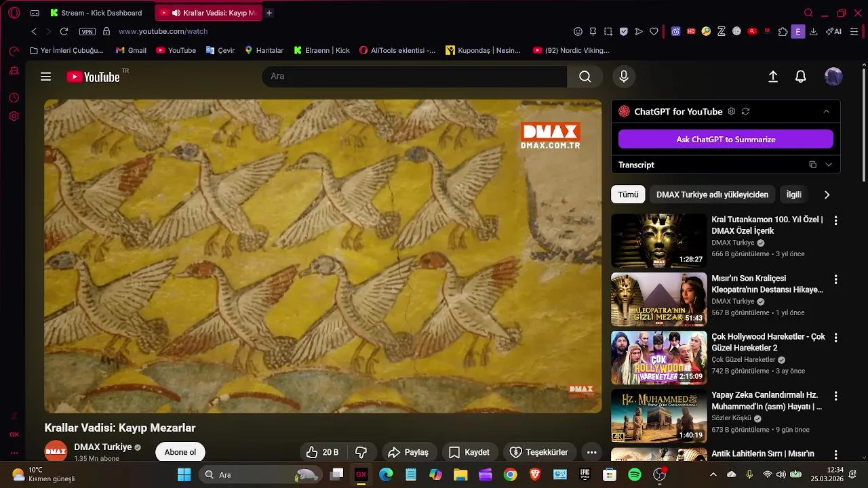Open the Kleopatra'nın Gizli Mezar thumbnail
The width and height of the screenshot is (868, 488).
(658, 300)
